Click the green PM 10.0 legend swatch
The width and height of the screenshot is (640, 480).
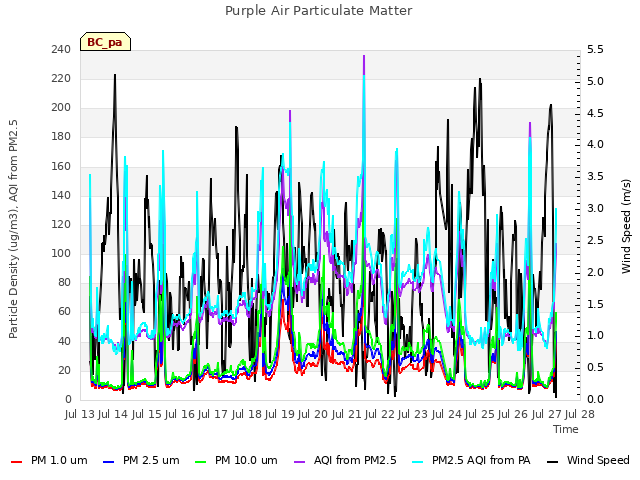[201, 462]
